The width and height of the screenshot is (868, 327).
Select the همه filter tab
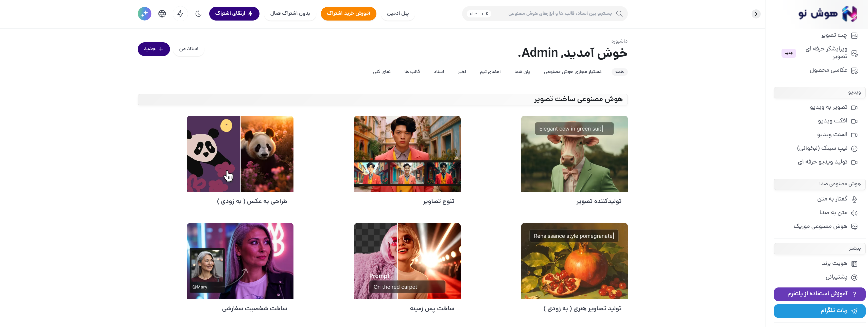click(619, 72)
